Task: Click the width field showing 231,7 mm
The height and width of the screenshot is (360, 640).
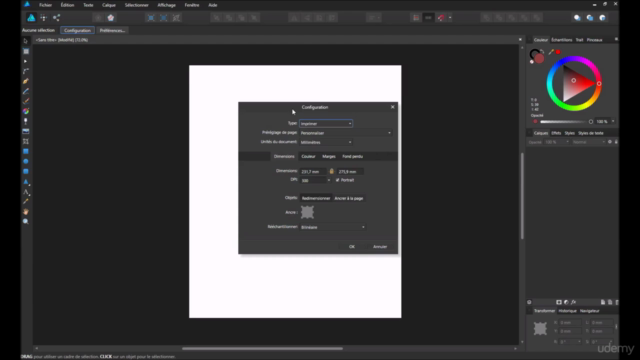Action: [313, 172]
